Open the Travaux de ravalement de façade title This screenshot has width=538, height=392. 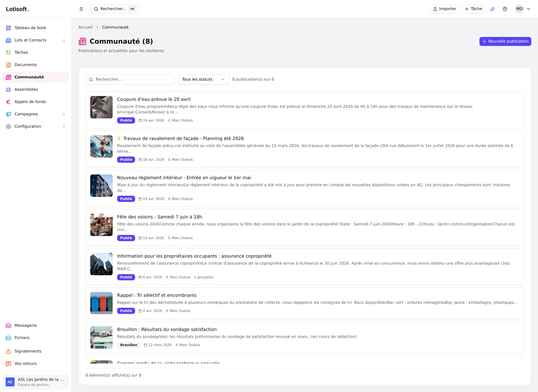click(x=184, y=138)
